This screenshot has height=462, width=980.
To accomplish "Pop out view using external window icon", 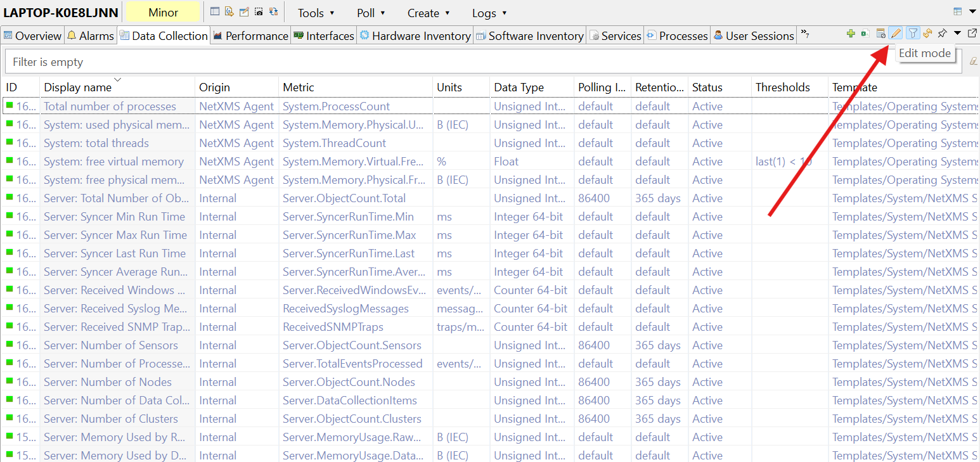I will pos(972,34).
